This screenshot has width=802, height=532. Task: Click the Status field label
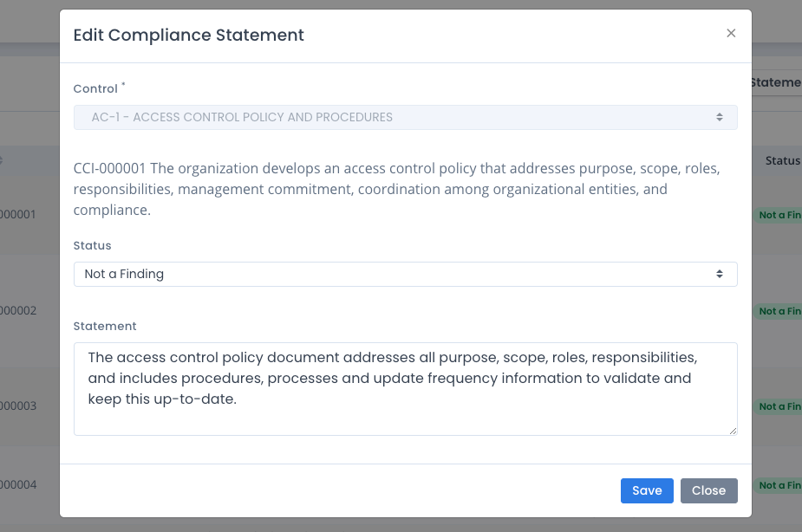[92, 245]
